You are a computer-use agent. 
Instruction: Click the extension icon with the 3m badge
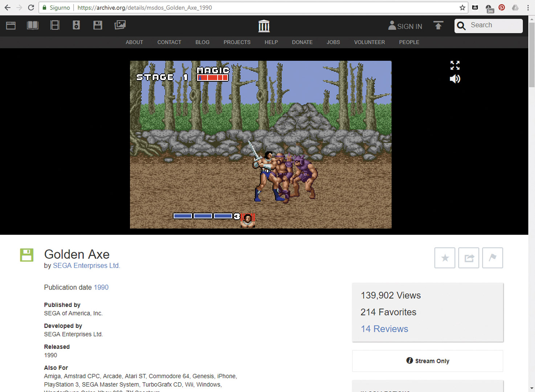tap(489, 8)
